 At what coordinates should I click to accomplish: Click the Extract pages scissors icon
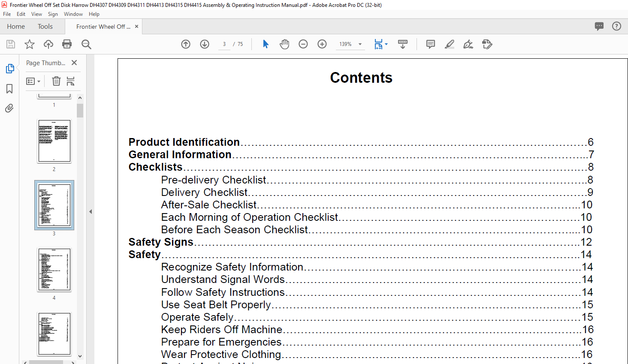click(71, 81)
